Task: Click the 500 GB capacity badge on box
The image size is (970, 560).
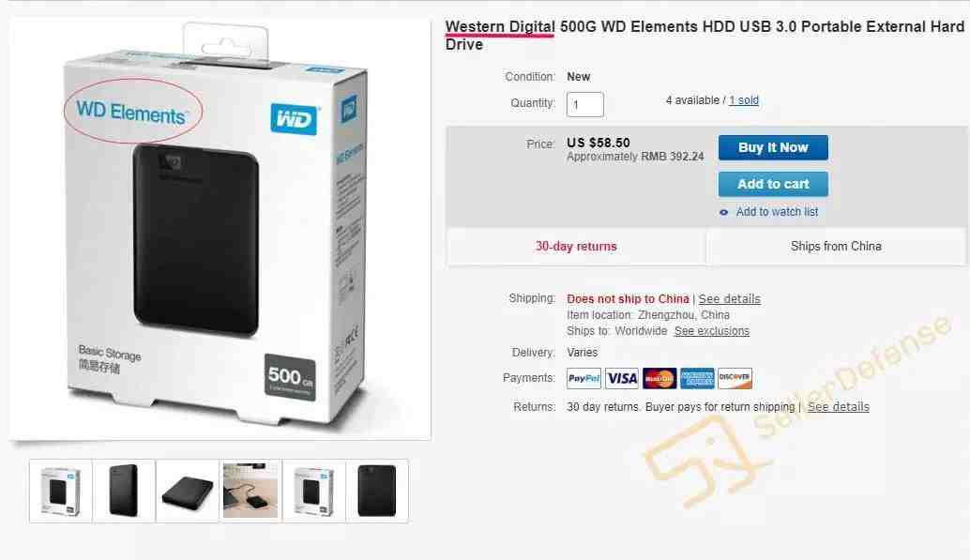Action: 290,377
